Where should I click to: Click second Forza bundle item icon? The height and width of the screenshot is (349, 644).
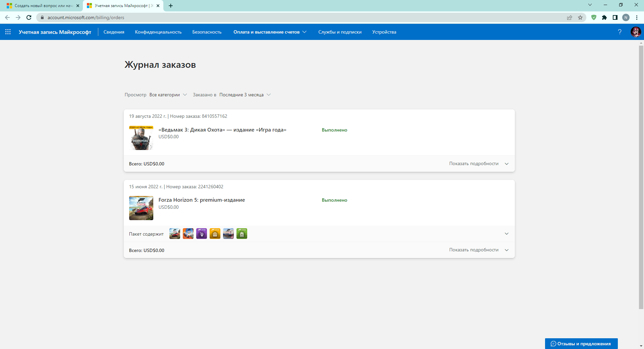tap(188, 234)
